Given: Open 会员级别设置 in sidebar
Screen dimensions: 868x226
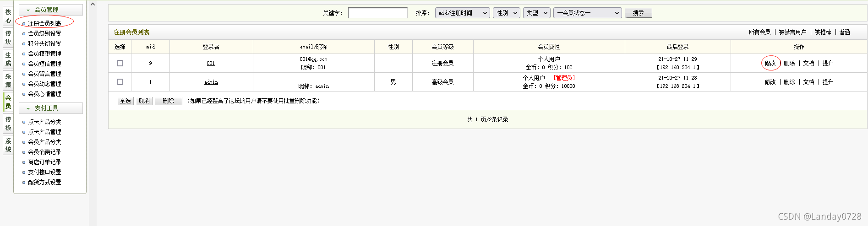Looking at the screenshot, I should pyautogui.click(x=44, y=33).
